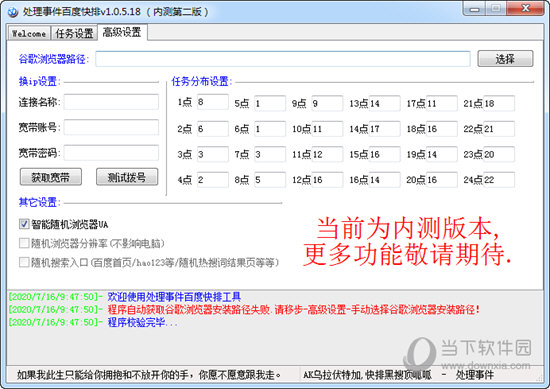Viewport: 550px width, 389px height.
Task: Click the 换ip设置 section label
Action: (39, 81)
